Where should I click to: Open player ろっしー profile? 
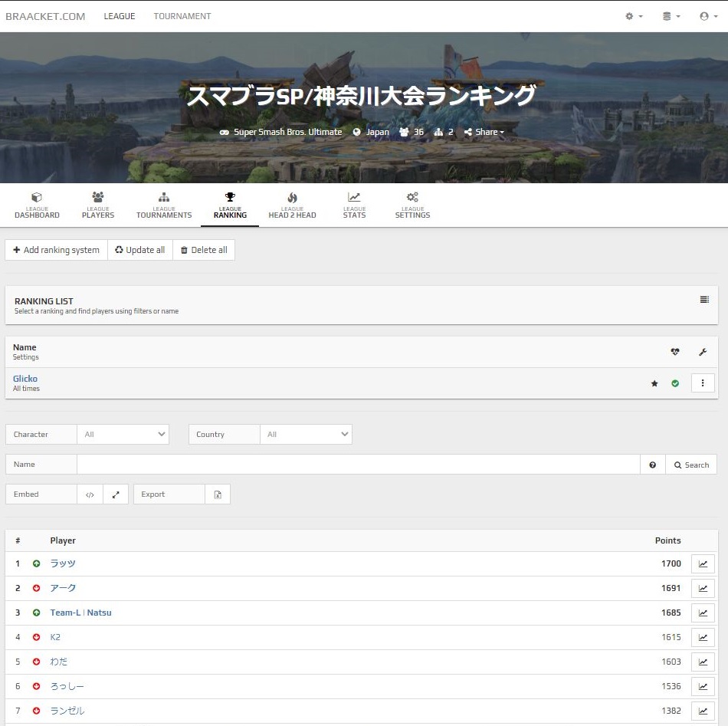[x=67, y=686]
